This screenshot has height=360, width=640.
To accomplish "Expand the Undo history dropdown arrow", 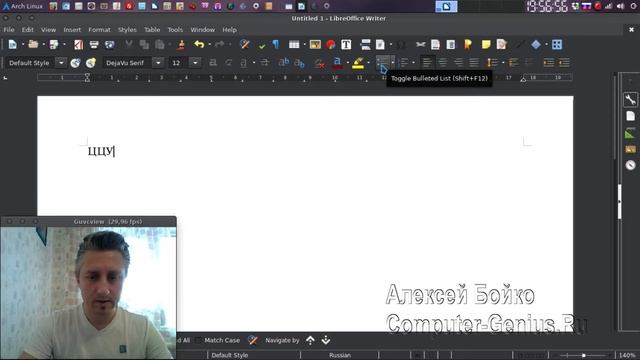I will pyautogui.click(x=209, y=44).
